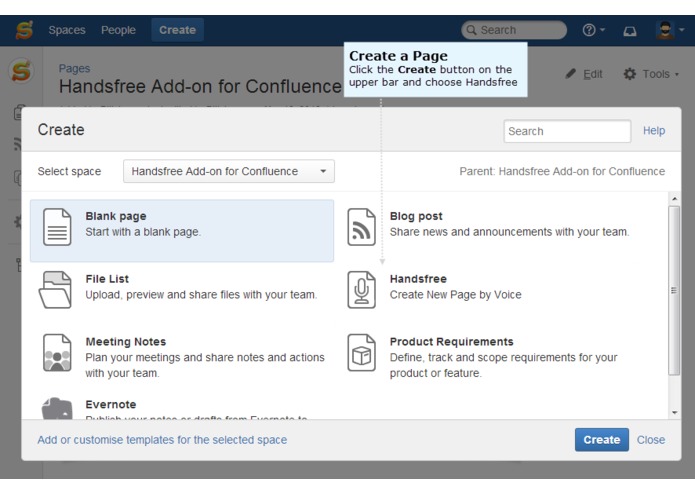This screenshot has height=494, width=695.
Task: Click the Product Requirements box icon
Action: point(361,353)
